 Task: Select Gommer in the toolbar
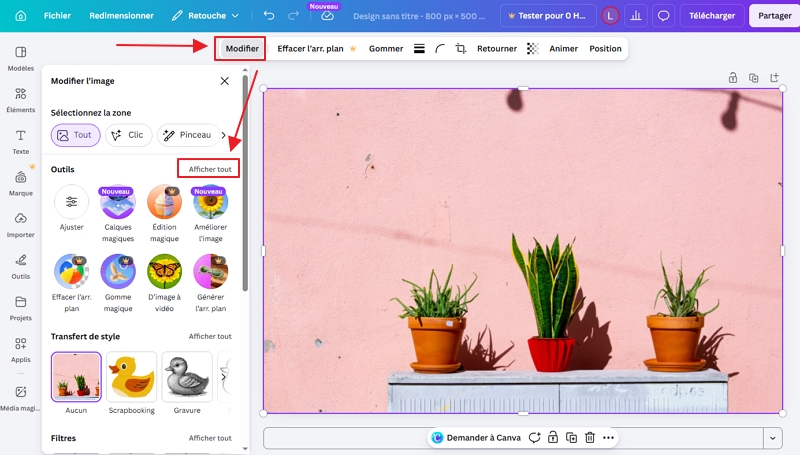386,48
